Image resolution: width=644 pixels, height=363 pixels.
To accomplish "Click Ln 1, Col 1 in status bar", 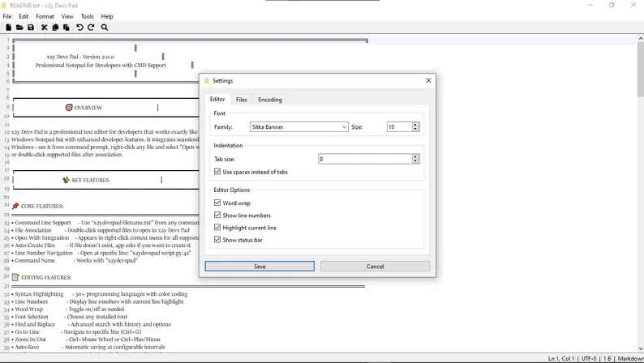I will (x=561, y=358).
